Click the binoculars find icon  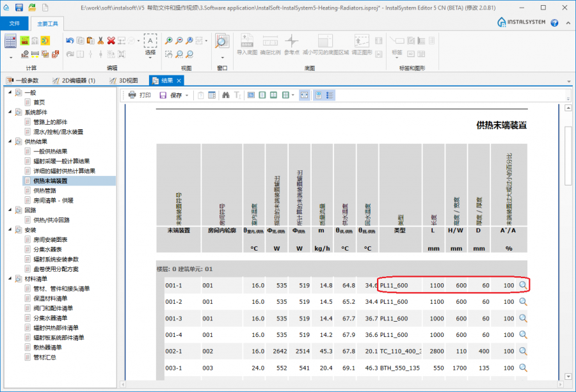coord(225,95)
